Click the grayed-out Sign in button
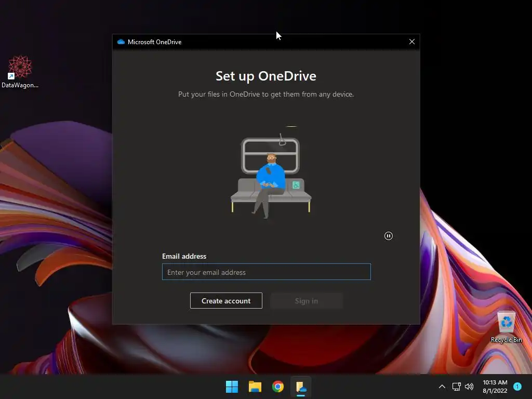This screenshot has height=399, width=532. coord(307,301)
